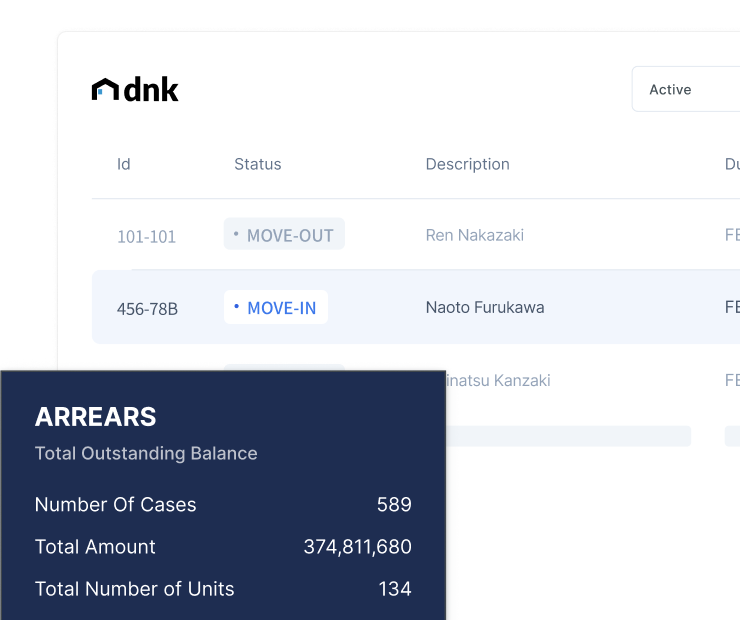
Task: Select the MOVE-IN status badge
Action: pyautogui.click(x=276, y=308)
